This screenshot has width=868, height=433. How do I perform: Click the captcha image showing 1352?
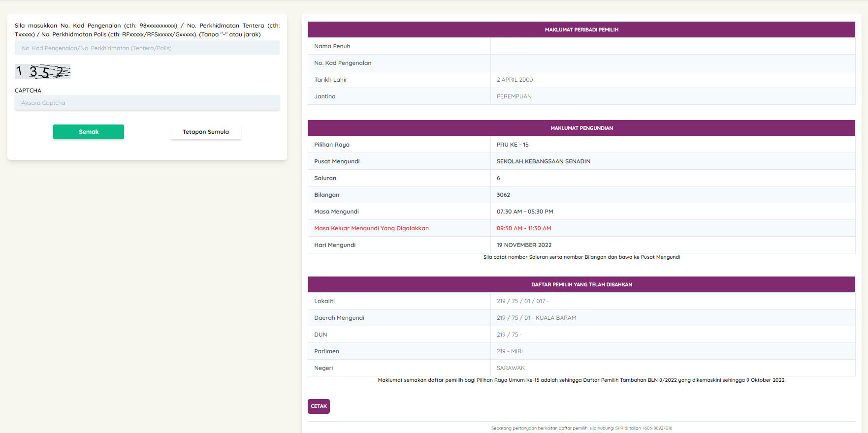43,71
